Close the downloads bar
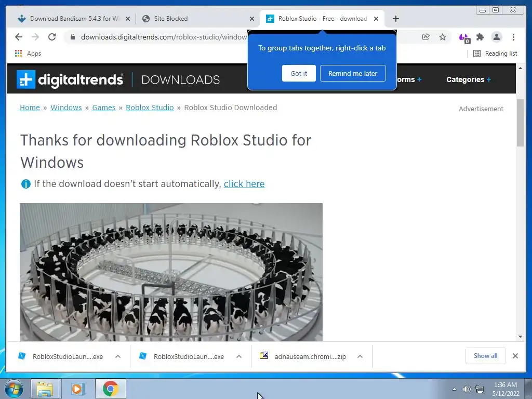 (x=515, y=356)
